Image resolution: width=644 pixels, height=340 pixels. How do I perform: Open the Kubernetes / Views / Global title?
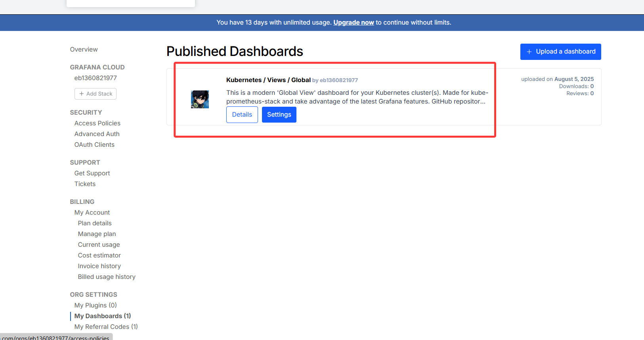point(268,80)
